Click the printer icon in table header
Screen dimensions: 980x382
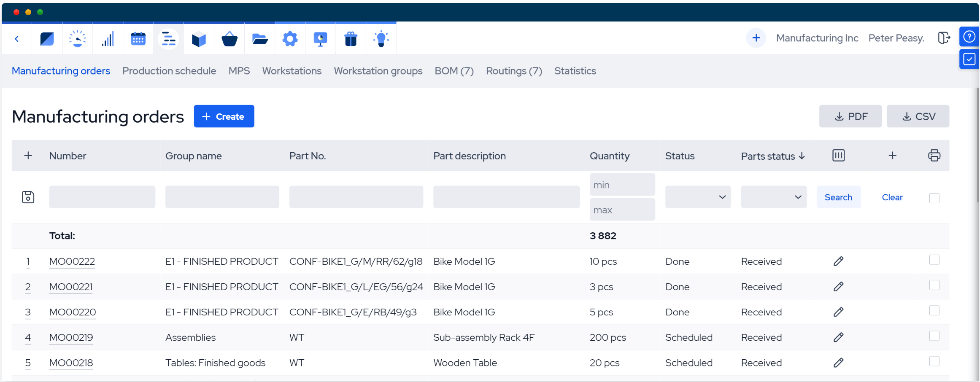point(934,156)
